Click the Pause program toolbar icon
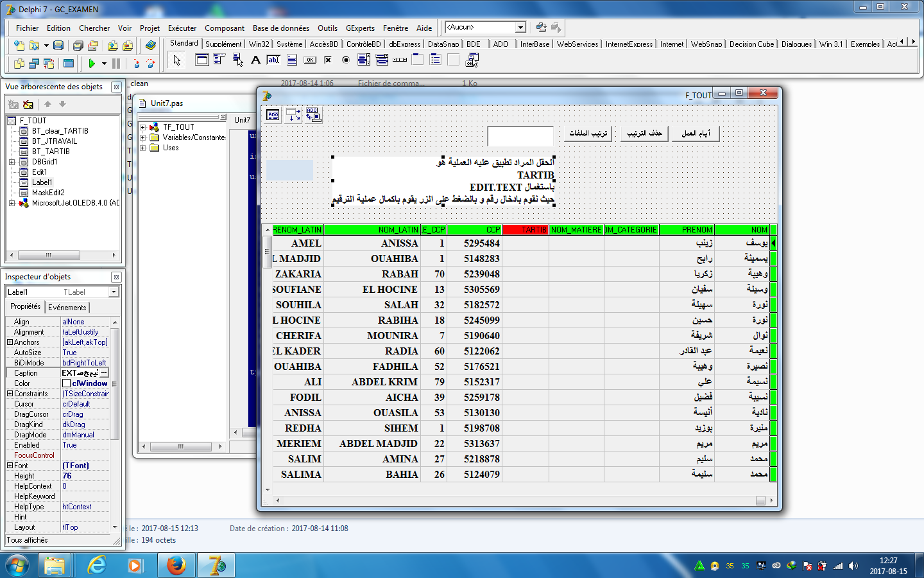Screen dimensions: 924x578 point(116,64)
